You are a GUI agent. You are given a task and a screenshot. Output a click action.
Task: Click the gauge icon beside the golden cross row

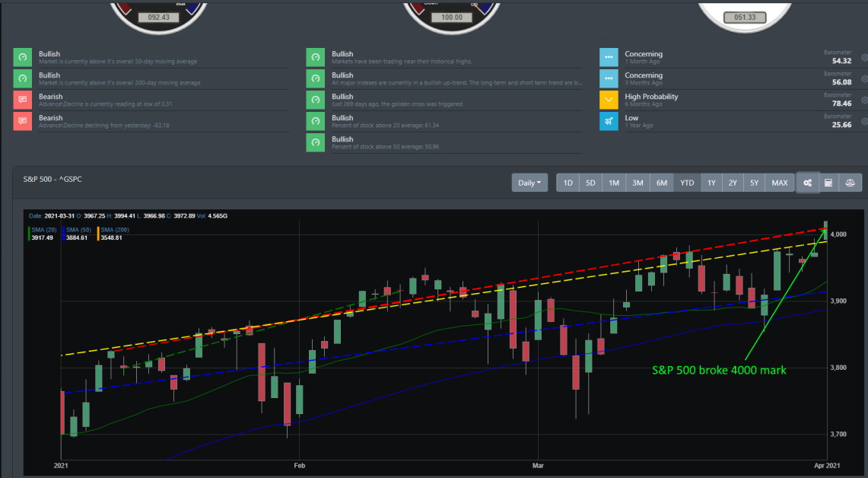pyautogui.click(x=316, y=100)
